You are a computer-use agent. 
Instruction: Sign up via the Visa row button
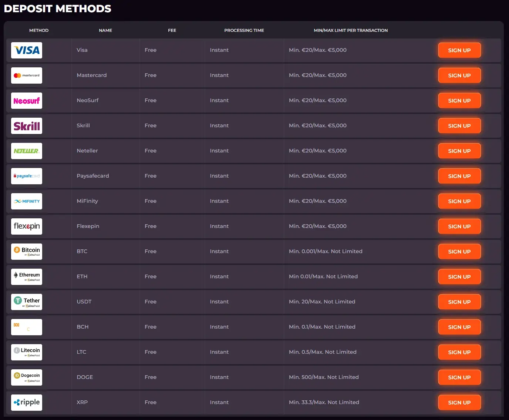click(459, 50)
